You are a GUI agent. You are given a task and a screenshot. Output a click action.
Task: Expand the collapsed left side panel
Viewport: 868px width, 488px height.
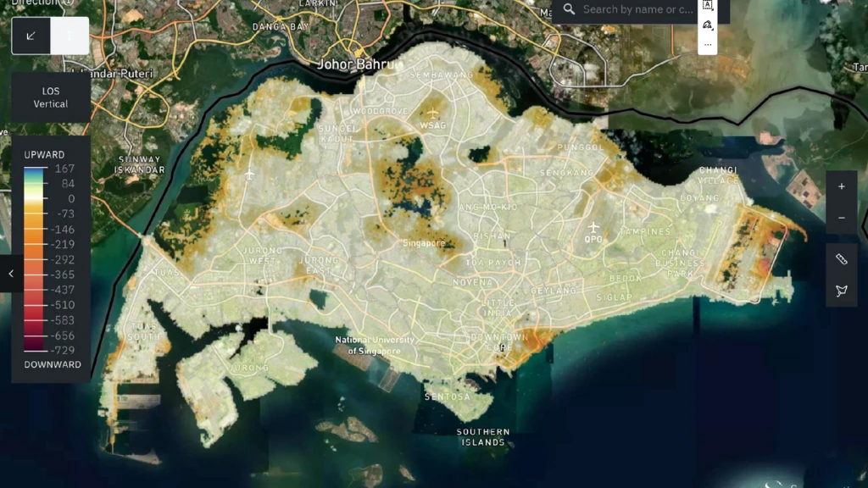(11, 274)
